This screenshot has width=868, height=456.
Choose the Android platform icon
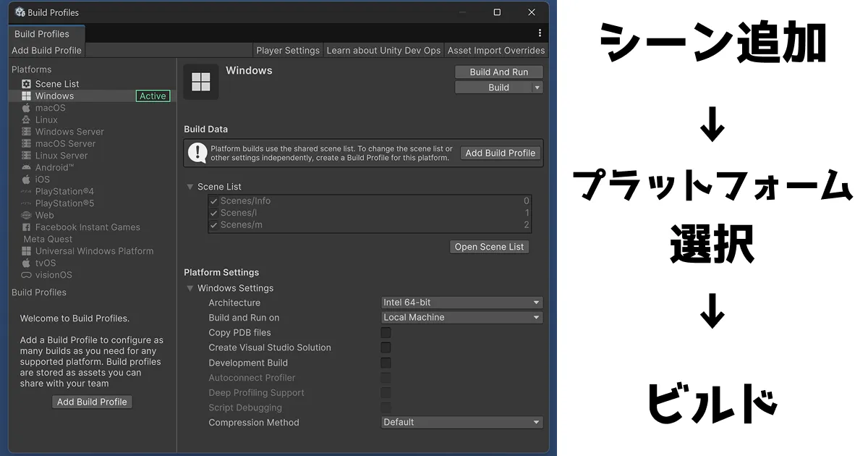26,167
